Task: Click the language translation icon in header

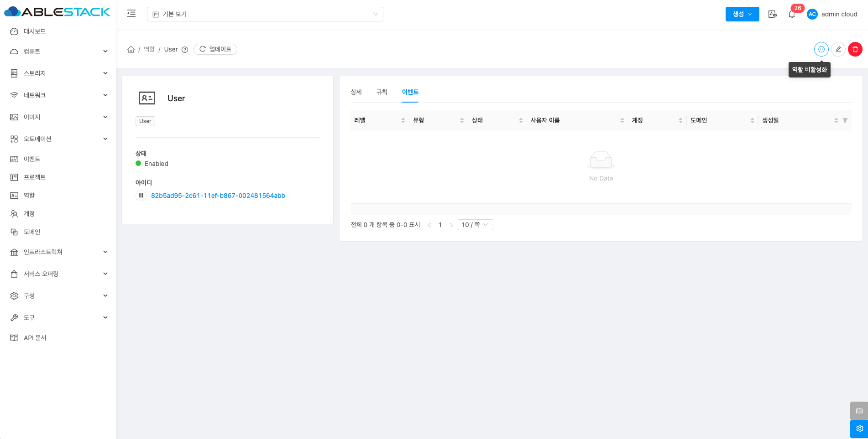Action: (x=772, y=14)
